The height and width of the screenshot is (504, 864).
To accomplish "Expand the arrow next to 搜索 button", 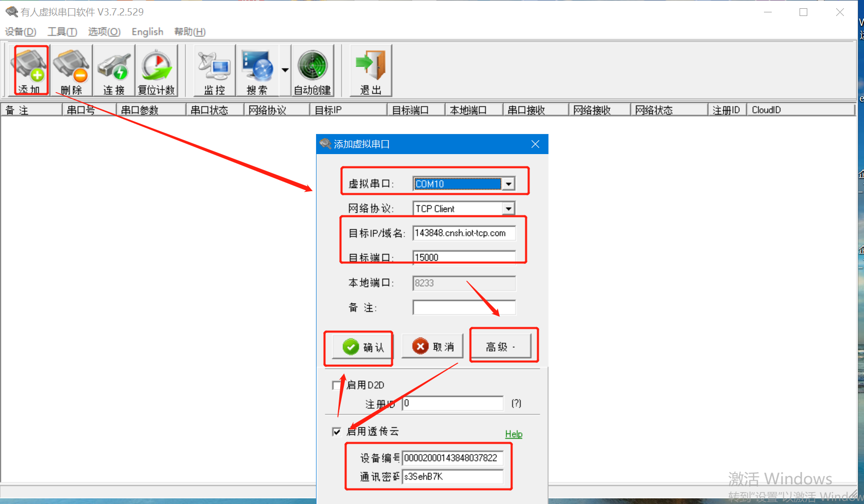I will pos(285,71).
